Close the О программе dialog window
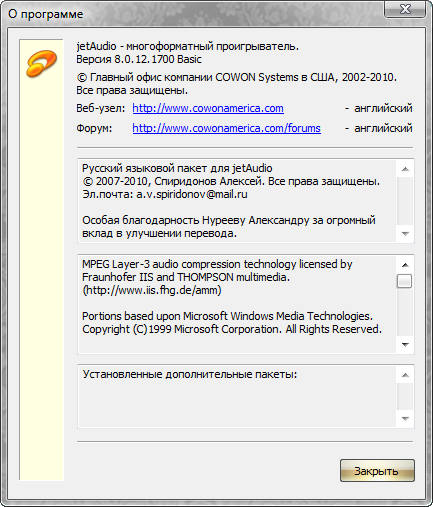The width and height of the screenshot is (433, 507). coord(405,9)
